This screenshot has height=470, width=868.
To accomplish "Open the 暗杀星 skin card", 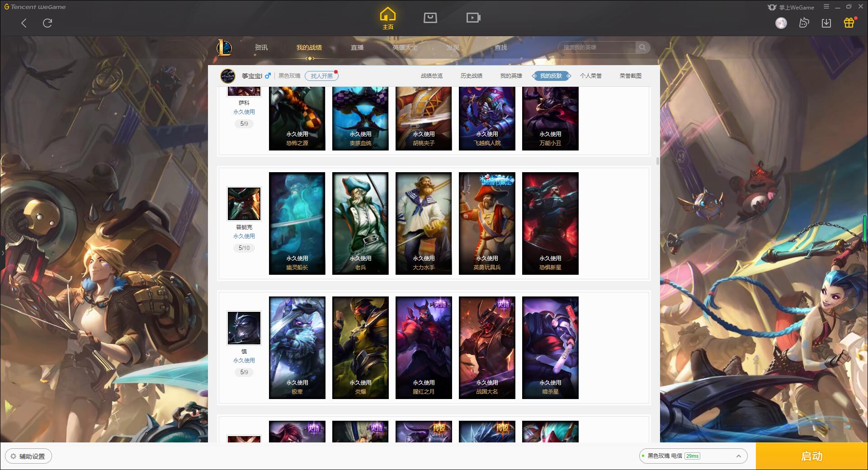I will [x=550, y=348].
